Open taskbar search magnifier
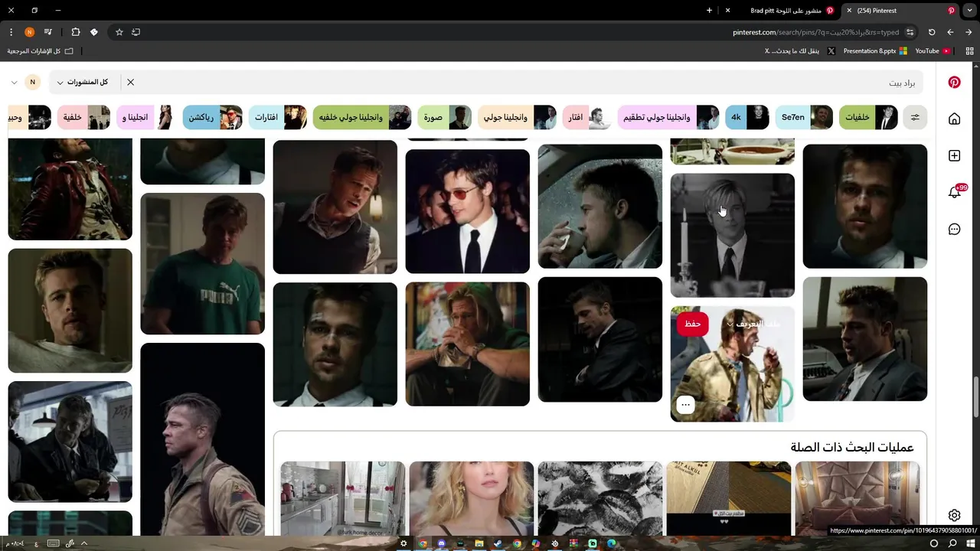The height and width of the screenshot is (551, 980). click(952, 543)
